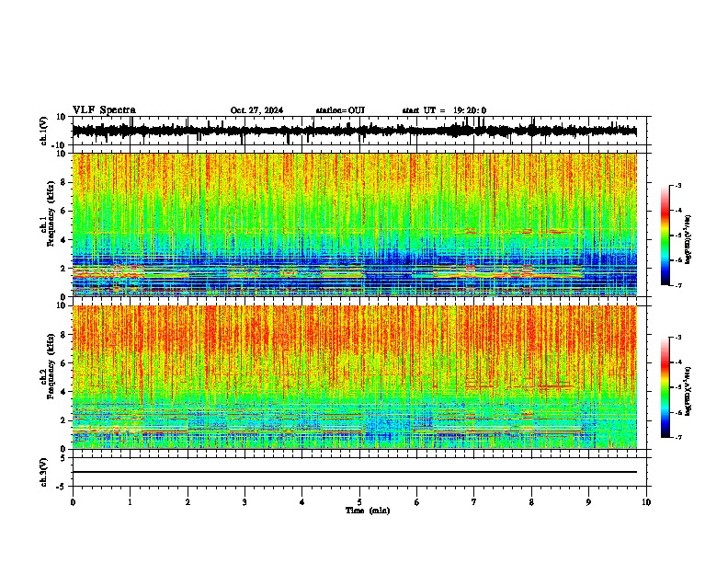This screenshot has height=563, width=728.
Task: Click the ch.2 spectrogram color scale bar
Action: 665,387
